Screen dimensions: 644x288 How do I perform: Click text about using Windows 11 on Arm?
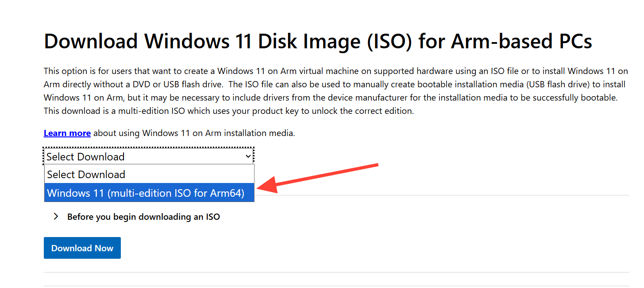pyautogui.click(x=194, y=133)
